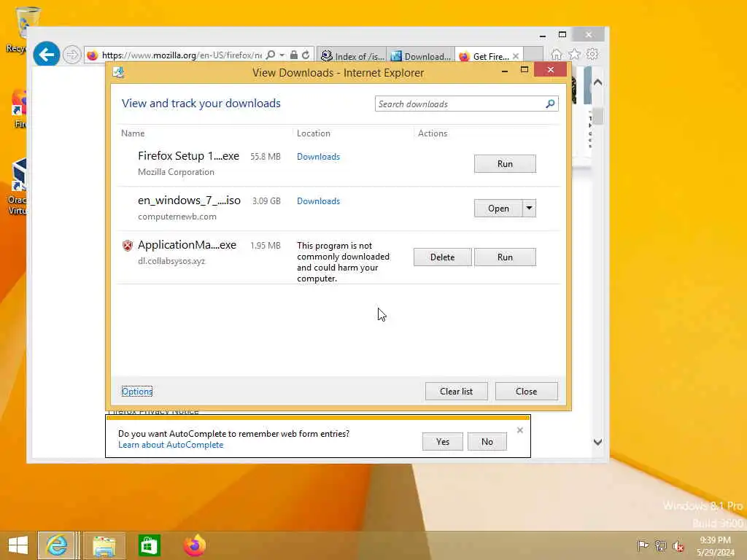The image size is (747, 560).
Task: Select the ApplicationMa....exe file name
Action: pyautogui.click(x=187, y=245)
